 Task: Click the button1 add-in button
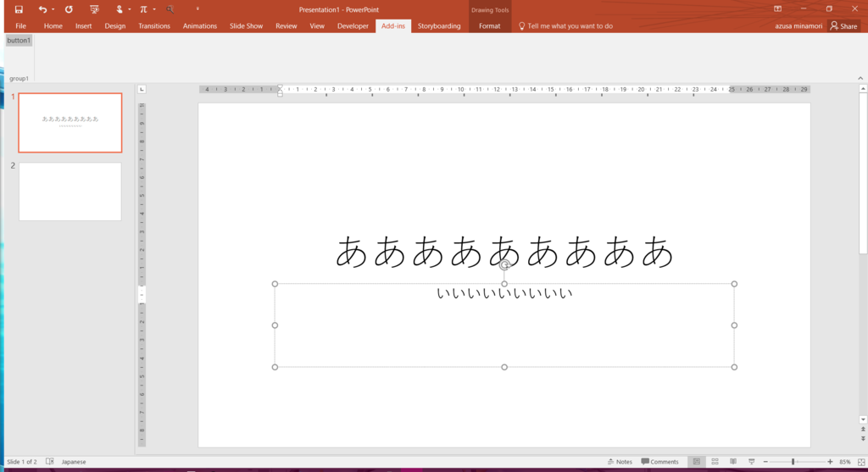[19, 41]
